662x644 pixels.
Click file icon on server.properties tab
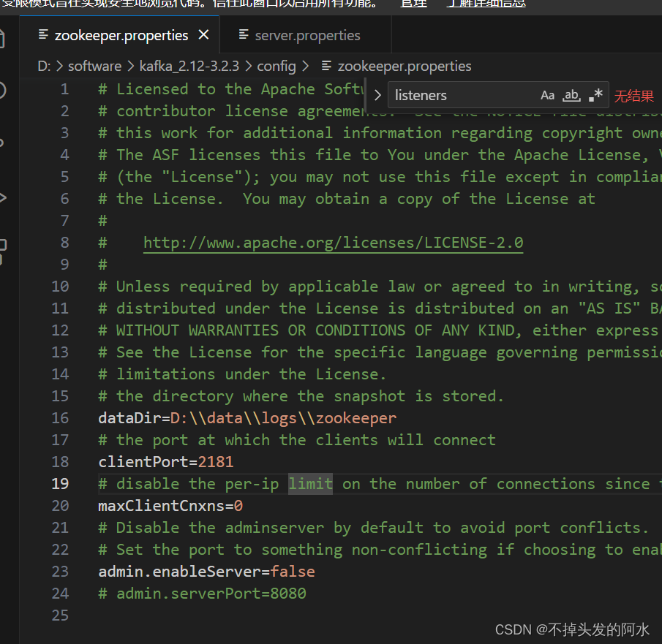tap(244, 34)
